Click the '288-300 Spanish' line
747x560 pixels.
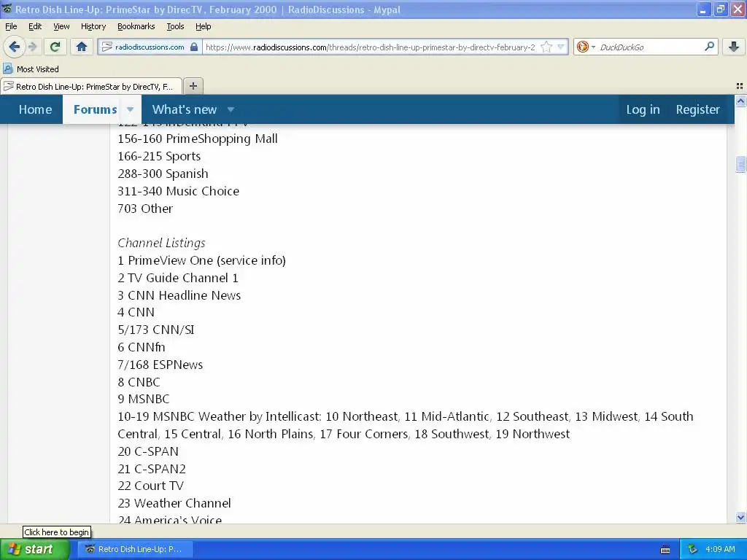pos(163,174)
